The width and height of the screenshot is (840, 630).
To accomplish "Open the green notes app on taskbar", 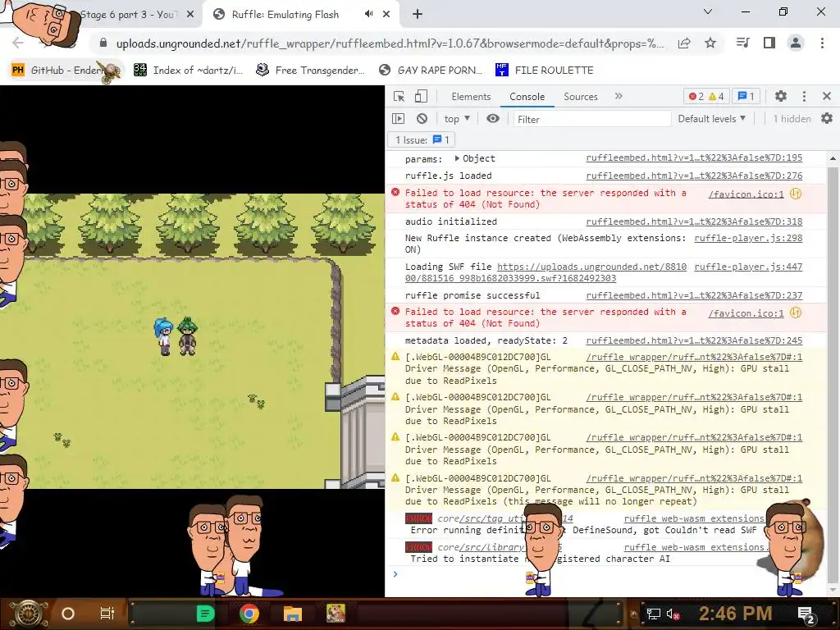I will 206,614.
